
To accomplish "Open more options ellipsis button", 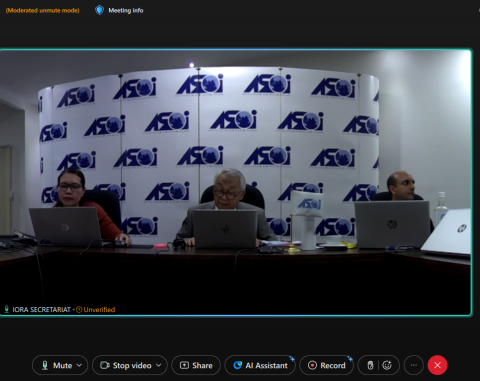I will [x=414, y=365].
